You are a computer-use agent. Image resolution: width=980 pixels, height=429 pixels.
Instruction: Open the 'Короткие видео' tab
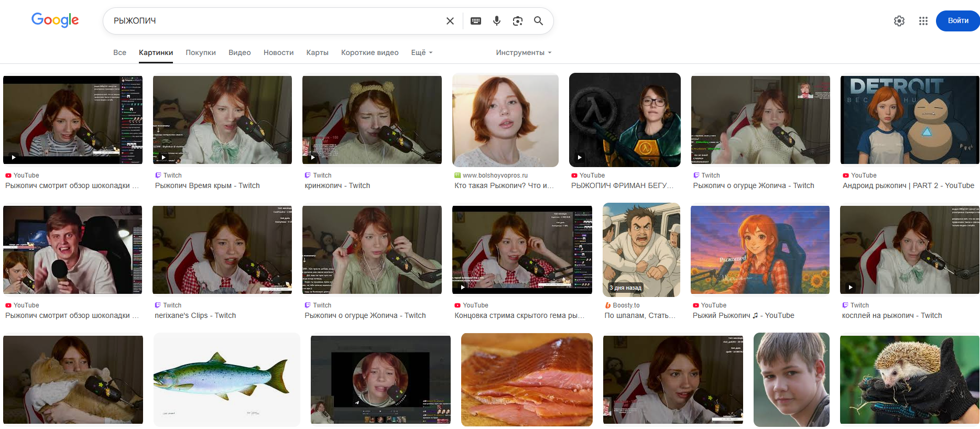tap(370, 53)
